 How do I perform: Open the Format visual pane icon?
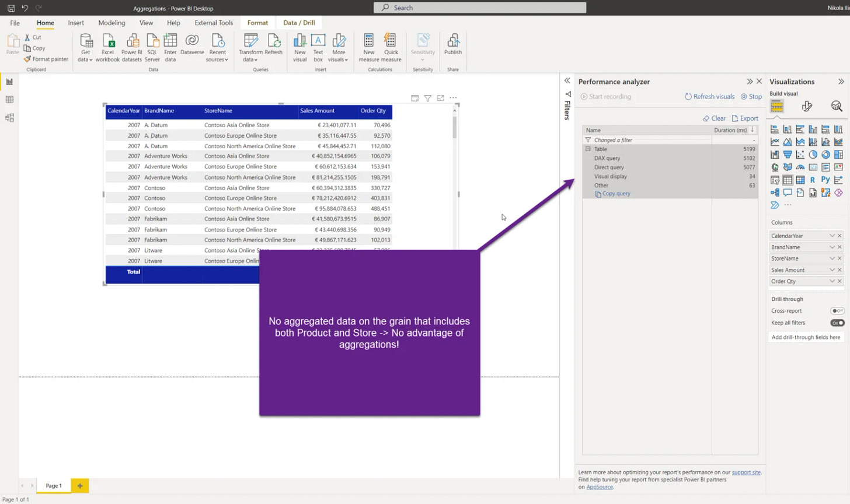click(807, 106)
